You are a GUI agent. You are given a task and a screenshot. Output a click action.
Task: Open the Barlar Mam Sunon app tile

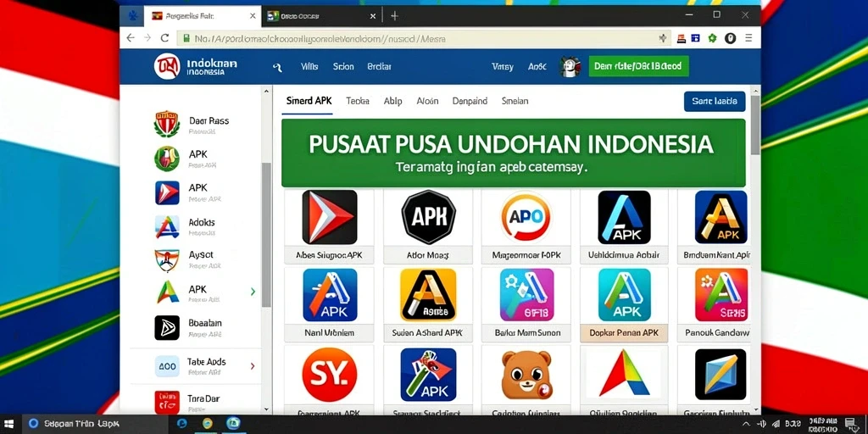(x=526, y=304)
